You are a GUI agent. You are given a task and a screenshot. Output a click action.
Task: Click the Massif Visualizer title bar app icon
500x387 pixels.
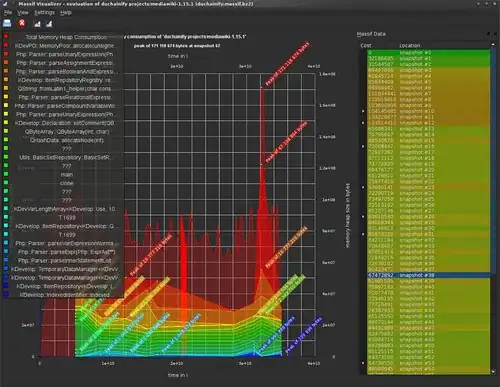[x=4, y=4]
